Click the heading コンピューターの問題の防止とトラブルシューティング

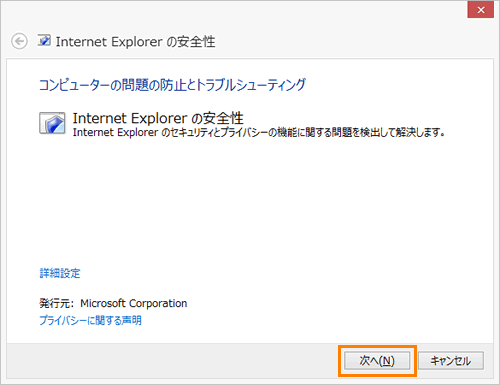point(172,85)
